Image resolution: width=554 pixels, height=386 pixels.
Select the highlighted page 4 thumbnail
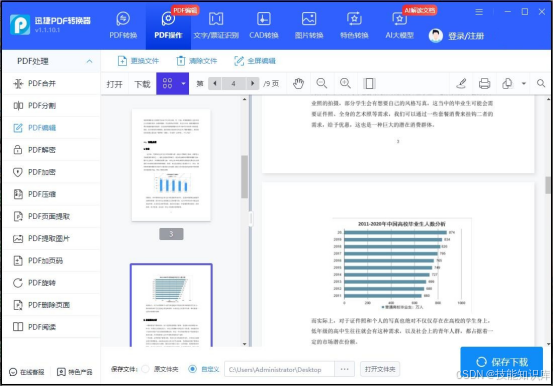(x=171, y=305)
